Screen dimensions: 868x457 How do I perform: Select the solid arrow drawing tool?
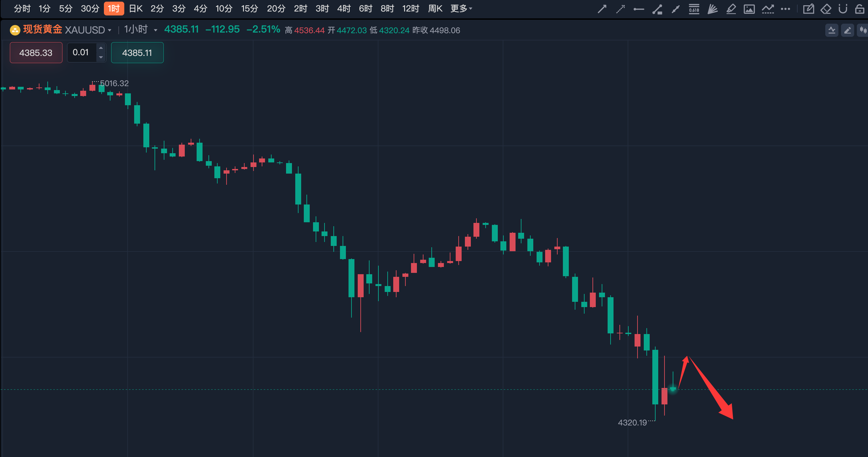pyautogui.click(x=602, y=9)
